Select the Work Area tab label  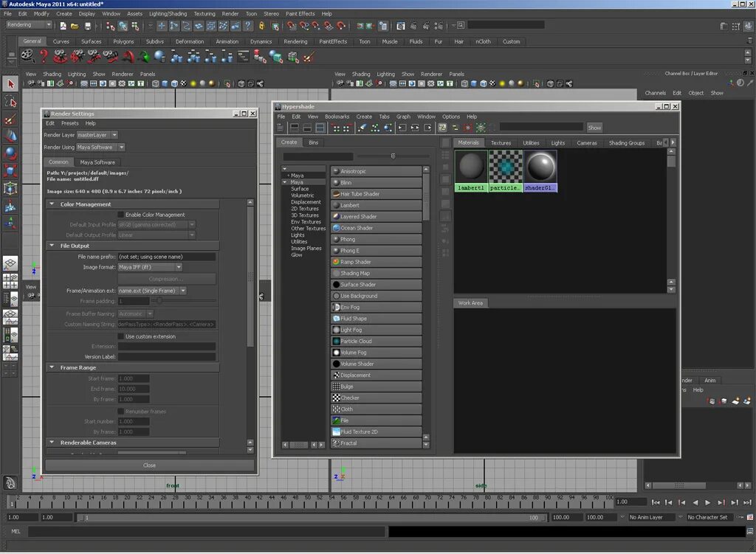point(470,303)
